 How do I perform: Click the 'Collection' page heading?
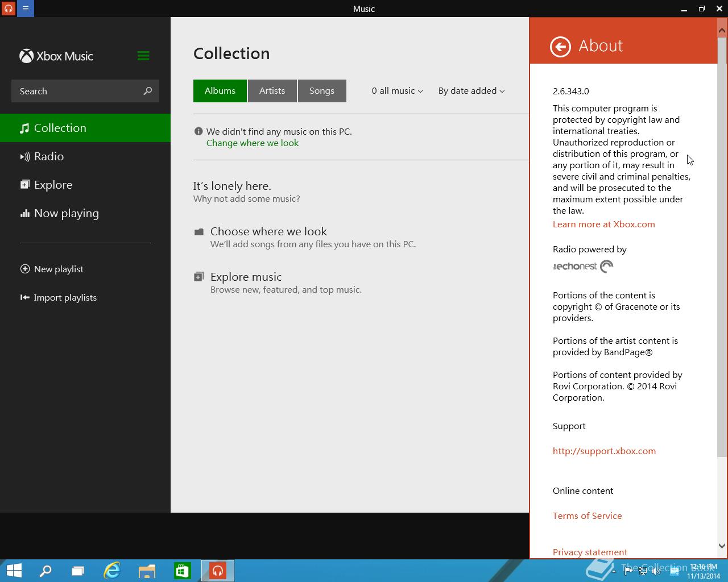(231, 53)
